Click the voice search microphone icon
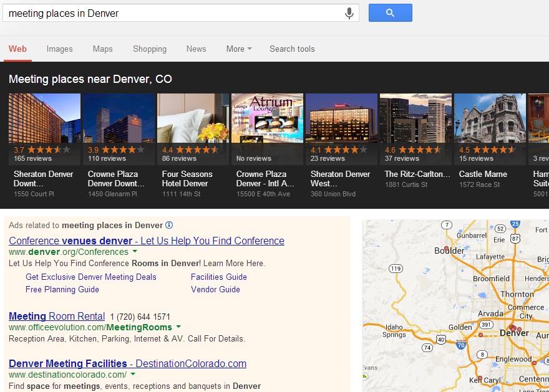Image resolution: width=549 pixels, height=392 pixels. point(349,13)
